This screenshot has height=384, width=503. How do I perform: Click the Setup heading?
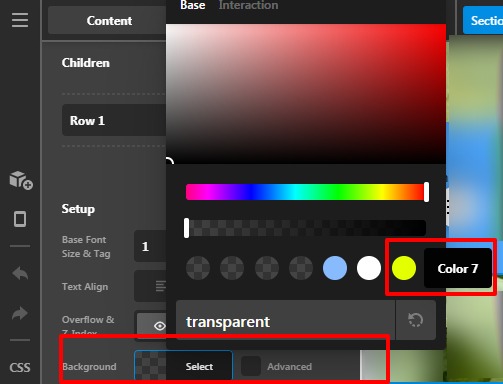coord(78,209)
